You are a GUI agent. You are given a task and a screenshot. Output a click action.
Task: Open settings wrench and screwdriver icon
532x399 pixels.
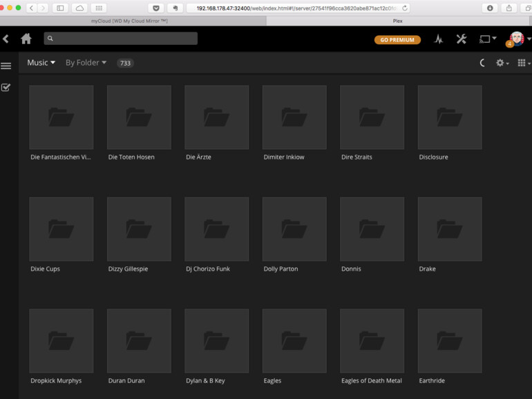coord(461,39)
